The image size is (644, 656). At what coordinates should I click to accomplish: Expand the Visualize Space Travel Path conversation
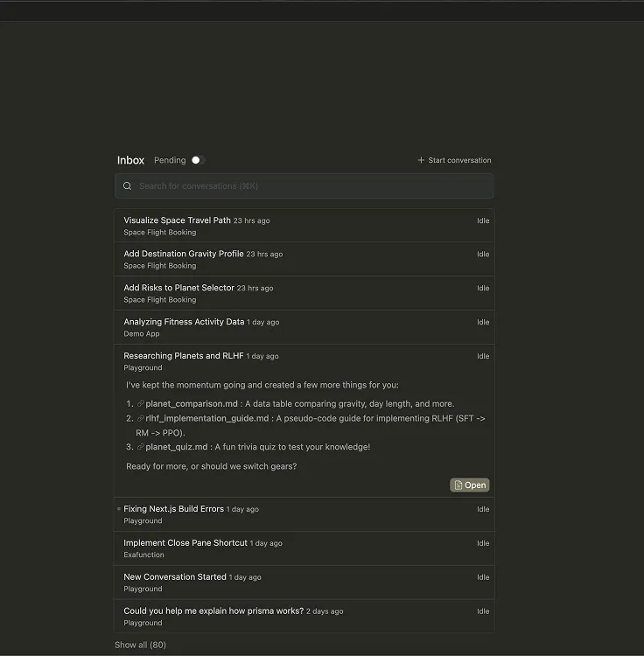[x=177, y=220]
